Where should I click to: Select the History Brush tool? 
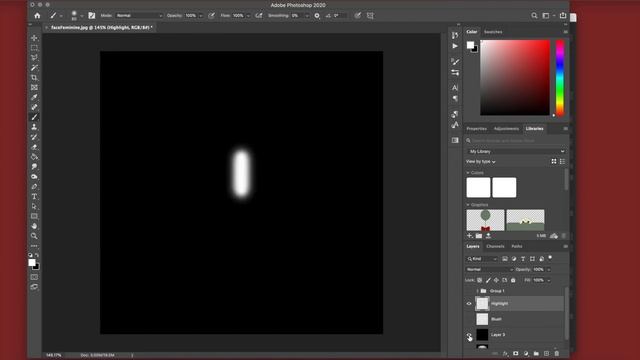coord(34,137)
